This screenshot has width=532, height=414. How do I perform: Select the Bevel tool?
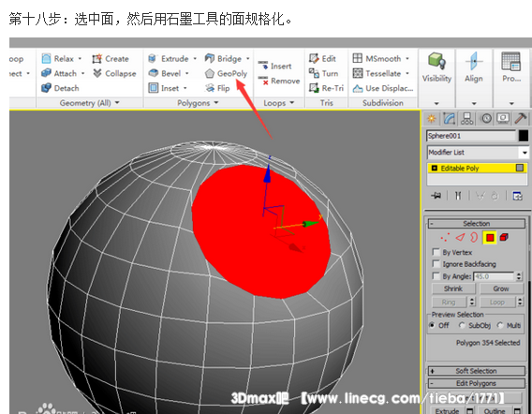click(x=165, y=73)
